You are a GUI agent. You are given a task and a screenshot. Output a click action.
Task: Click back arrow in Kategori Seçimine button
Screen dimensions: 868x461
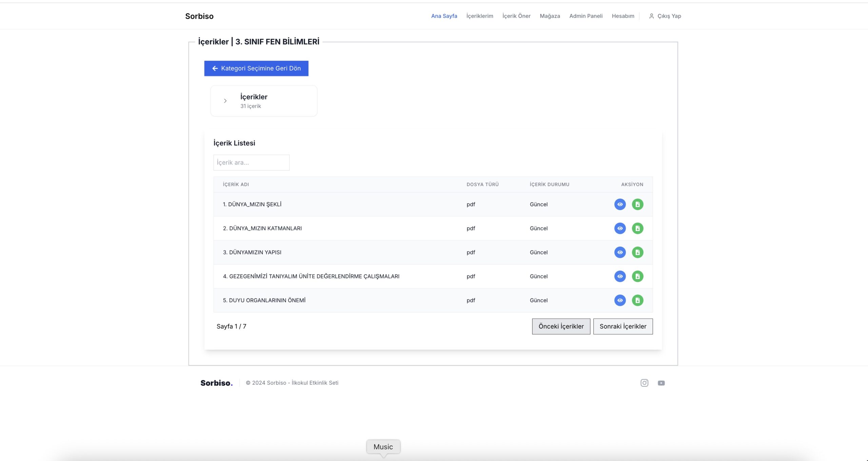(x=215, y=69)
